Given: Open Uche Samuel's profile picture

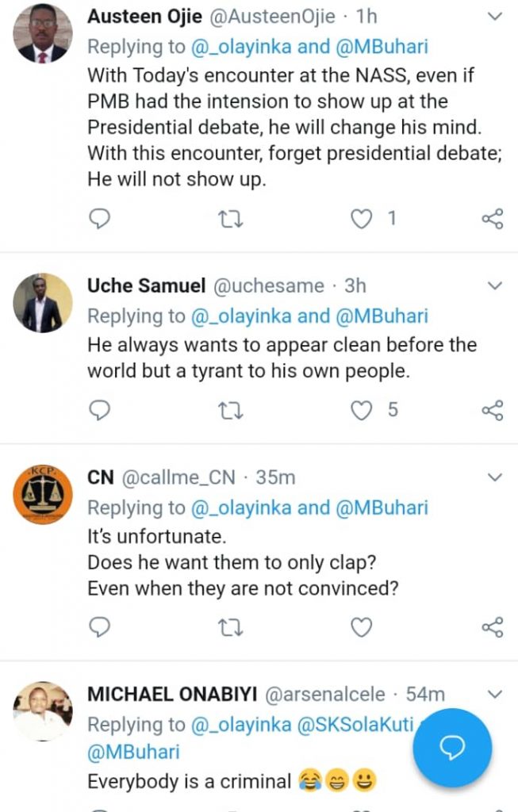Looking at the screenshot, I should pos(43,303).
